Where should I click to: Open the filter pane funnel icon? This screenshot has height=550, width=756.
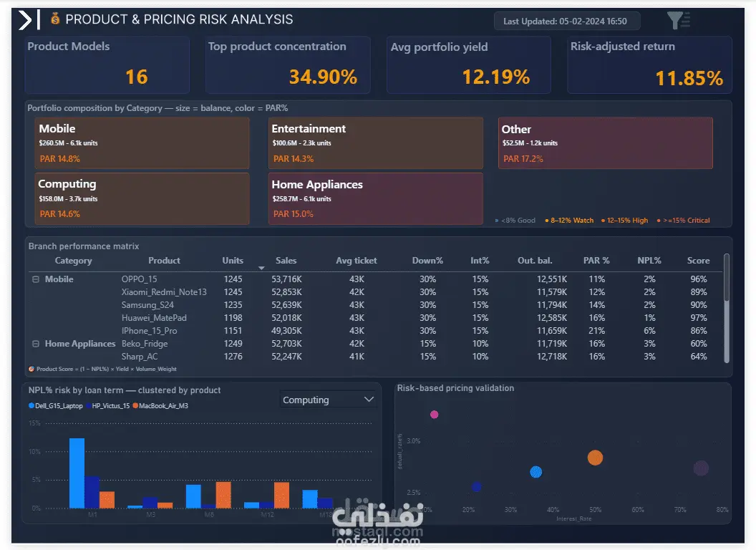coord(679,20)
